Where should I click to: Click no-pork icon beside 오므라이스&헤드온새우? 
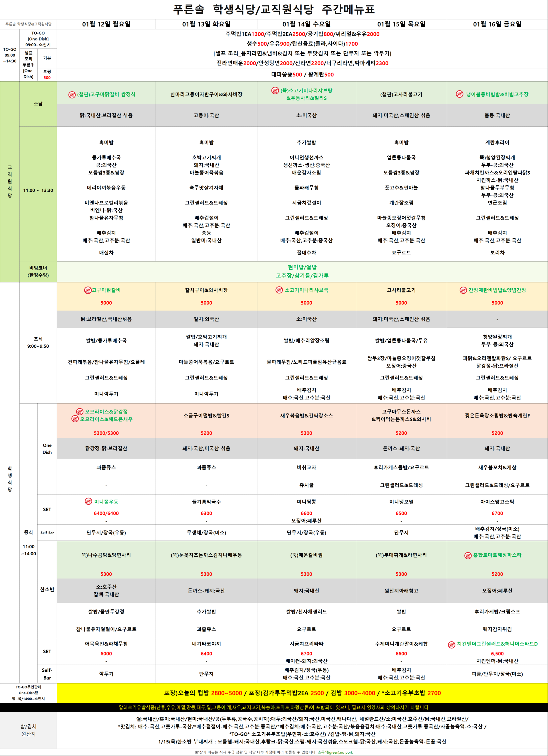click(75, 419)
